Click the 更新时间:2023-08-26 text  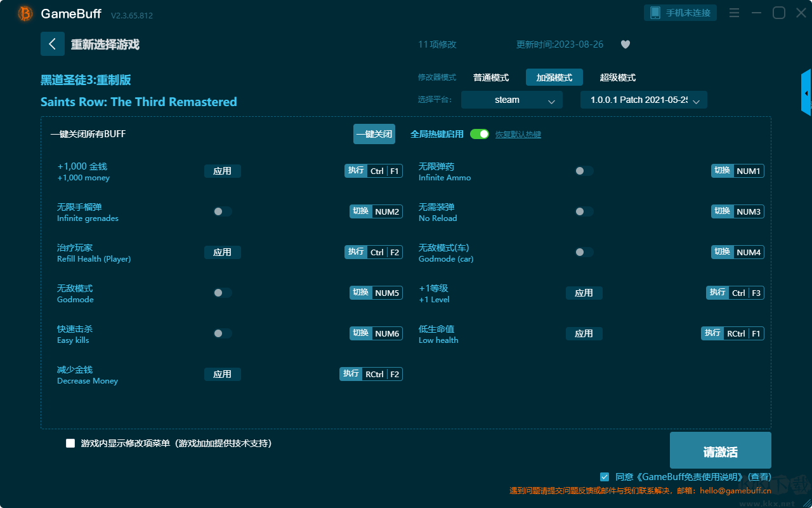coord(560,44)
